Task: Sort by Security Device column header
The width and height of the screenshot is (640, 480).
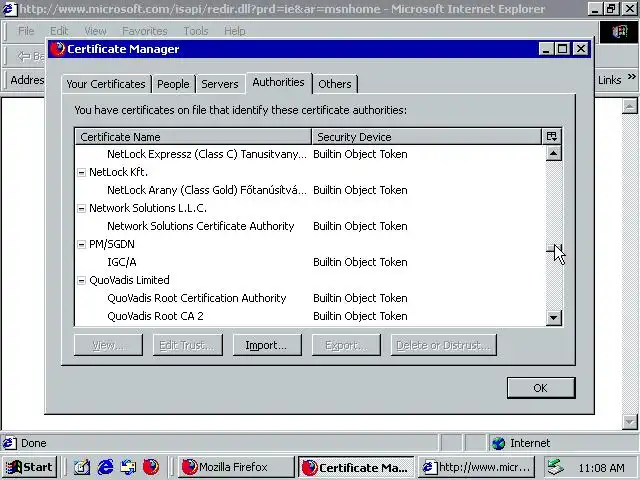Action: [x=427, y=137]
